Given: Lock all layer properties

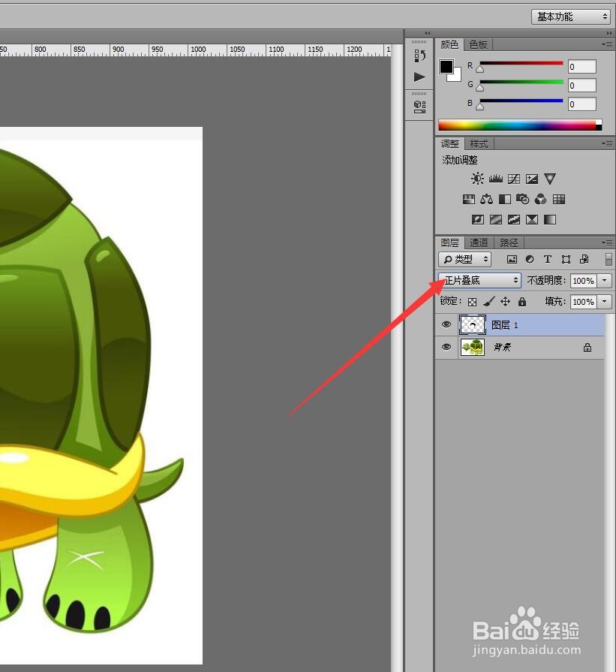Looking at the screenshot, I should click(x=521, y=302).
